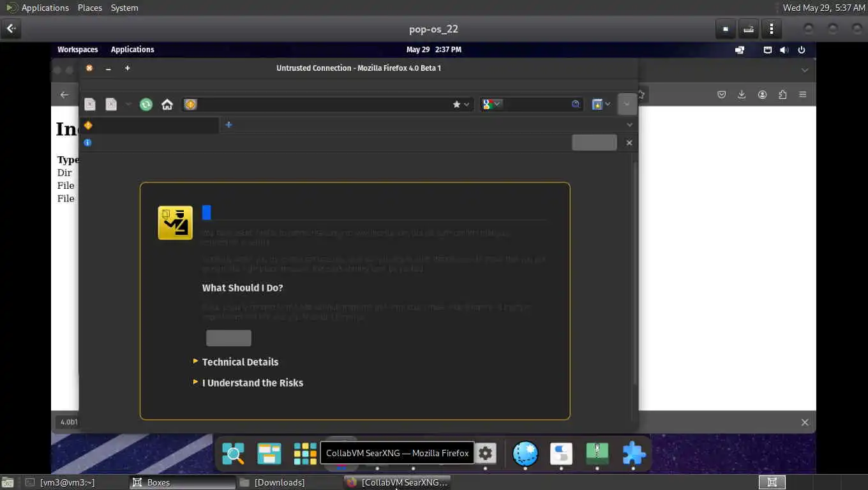Open extensions icon in background Firefox toolbar

782,94
